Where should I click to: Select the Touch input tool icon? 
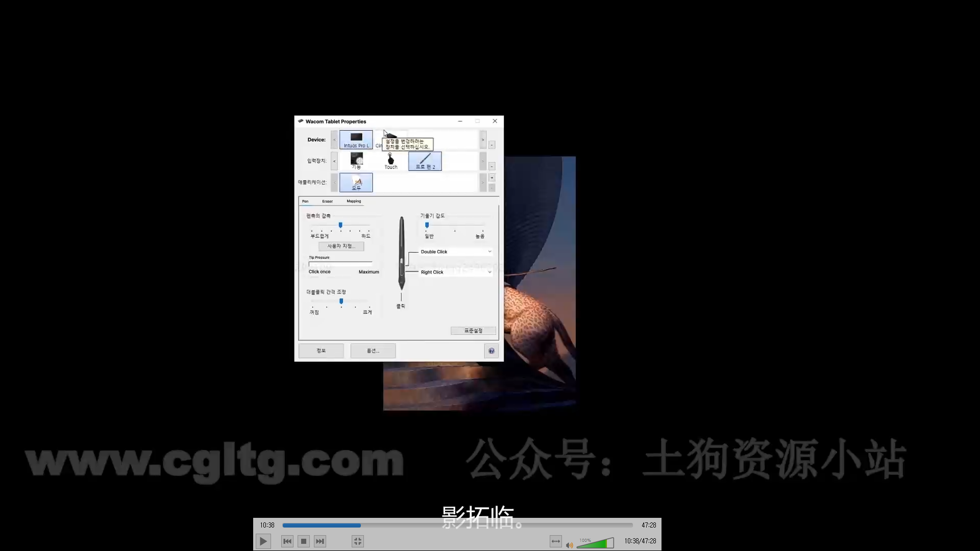pos(390,161)
